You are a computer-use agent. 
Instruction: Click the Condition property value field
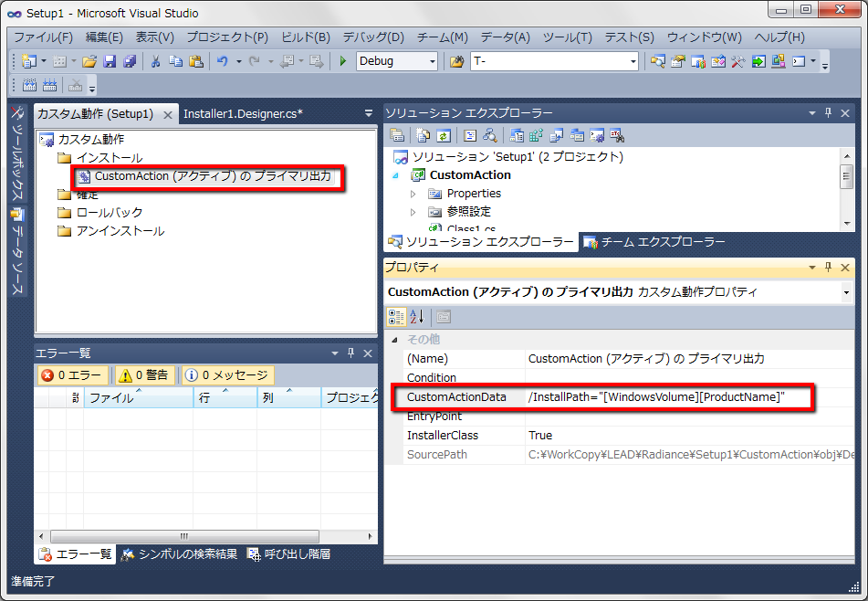689,378
